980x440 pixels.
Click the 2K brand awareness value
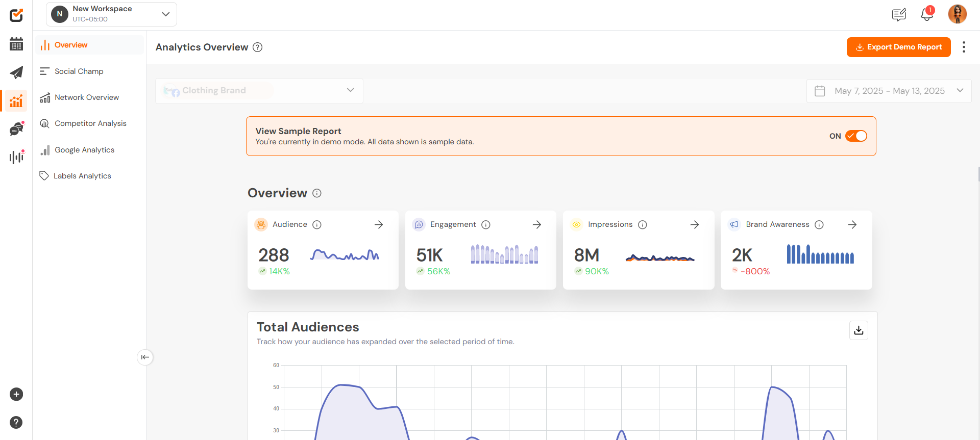click(x=742, y=255)
